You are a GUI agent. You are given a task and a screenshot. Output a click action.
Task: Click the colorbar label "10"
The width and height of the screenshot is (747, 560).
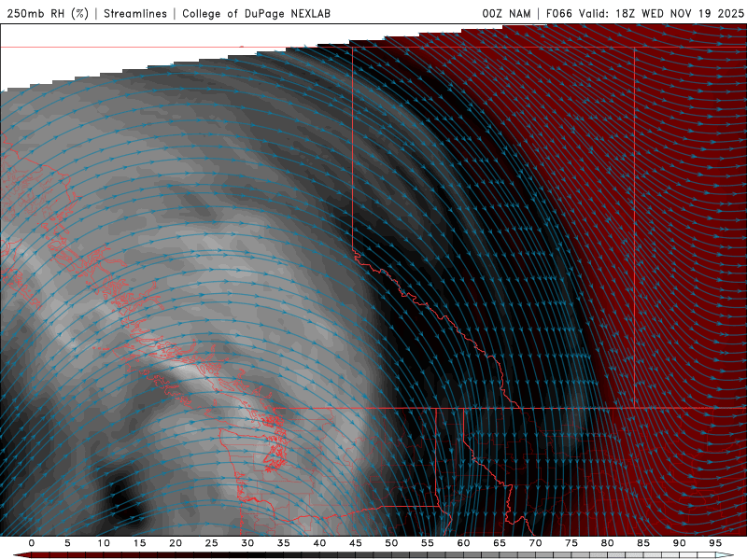[x=104, y=543]
